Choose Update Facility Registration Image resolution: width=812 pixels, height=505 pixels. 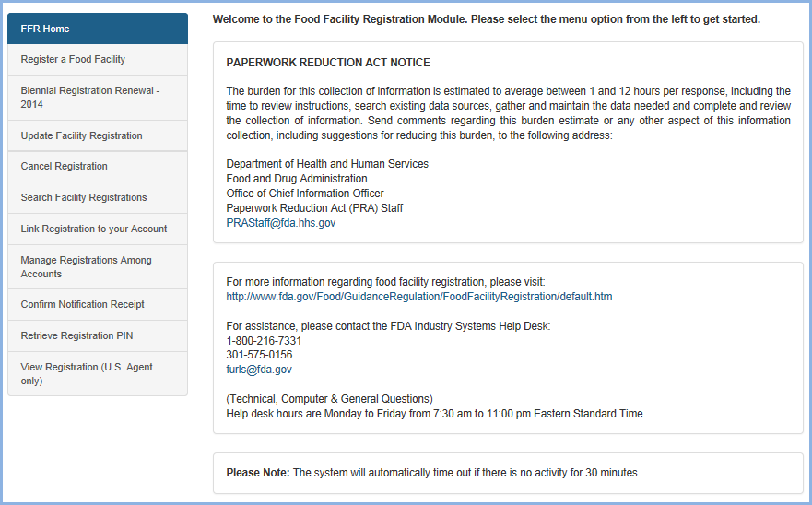(81, 135)
